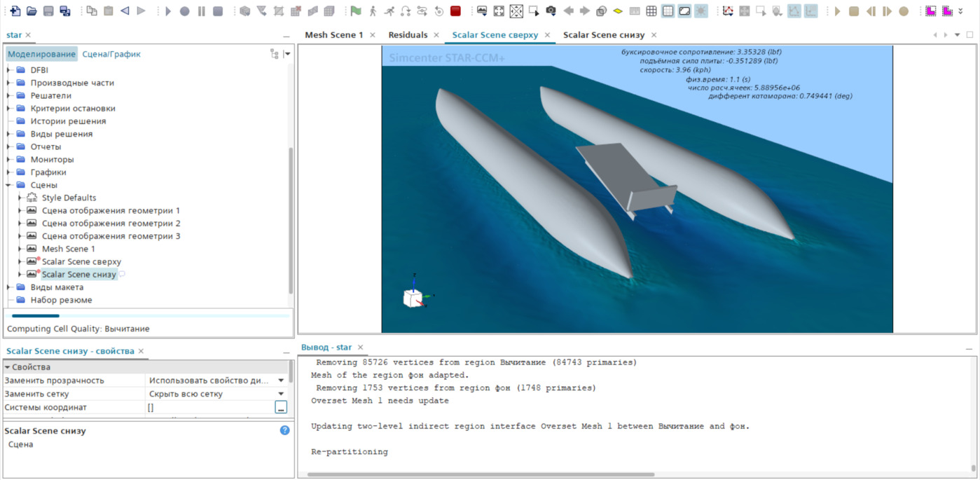This screenshot has height=480, width=980.
Task: Switch to the Residuals tab
Action: (x=408, y=35)
